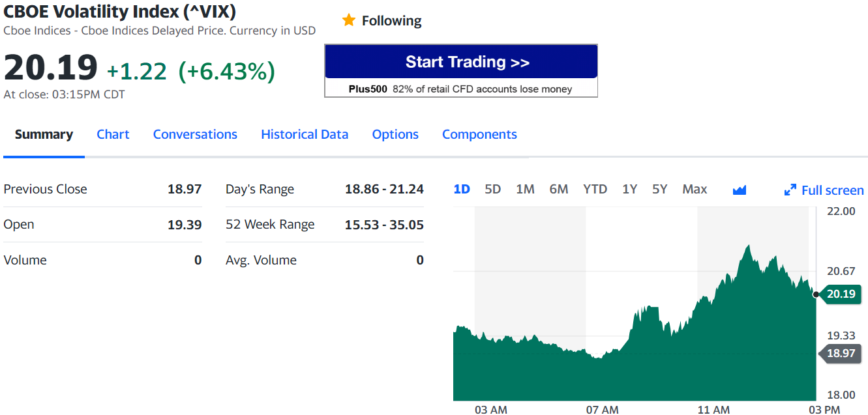868x415 pixels.
Task: Switch chart range to 6M
Action: (559, 189)
